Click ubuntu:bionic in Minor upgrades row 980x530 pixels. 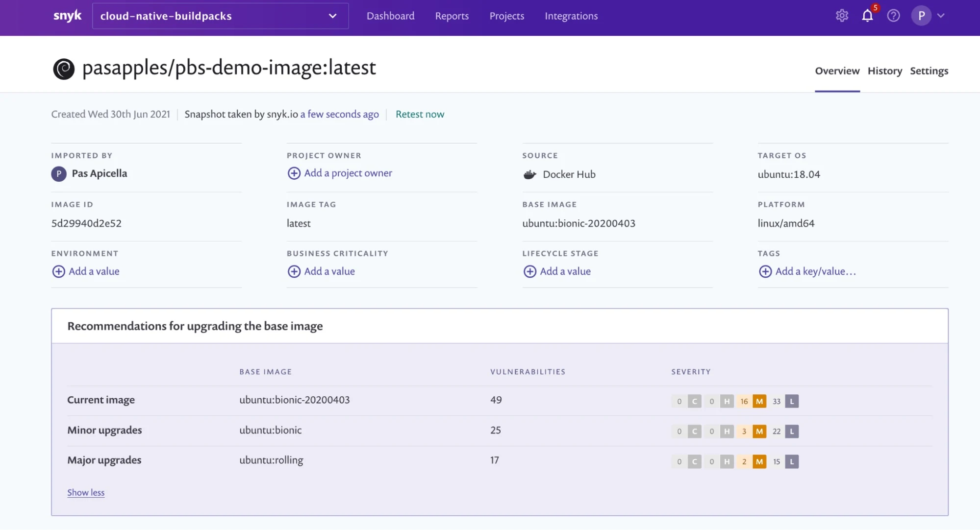point(270,430)
